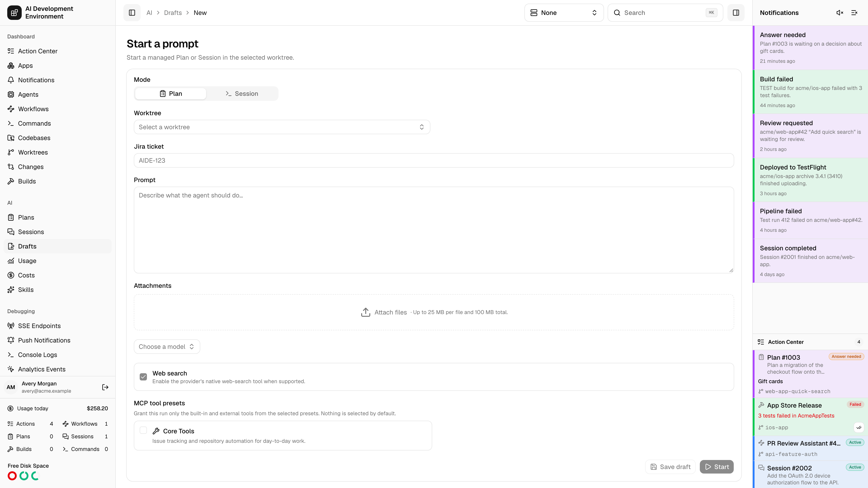Mute notifications with the speaker icon
The height and width of the screenshot is (488, 868).
[840, 13]
